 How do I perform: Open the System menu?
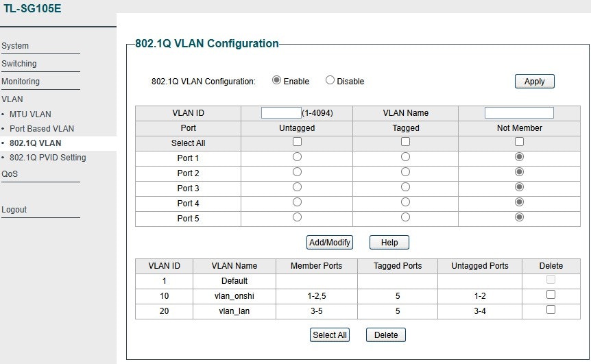[15, 46]
